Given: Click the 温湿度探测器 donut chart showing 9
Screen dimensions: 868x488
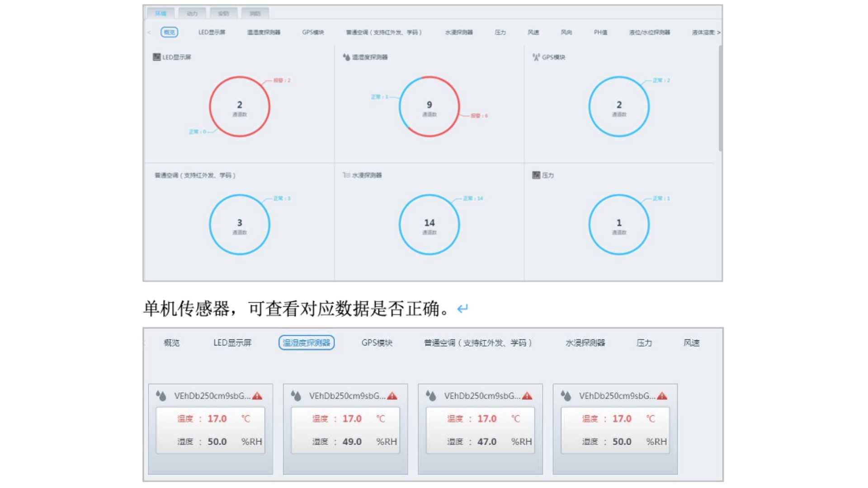Looking at the screenshot, I should [429, 107].
